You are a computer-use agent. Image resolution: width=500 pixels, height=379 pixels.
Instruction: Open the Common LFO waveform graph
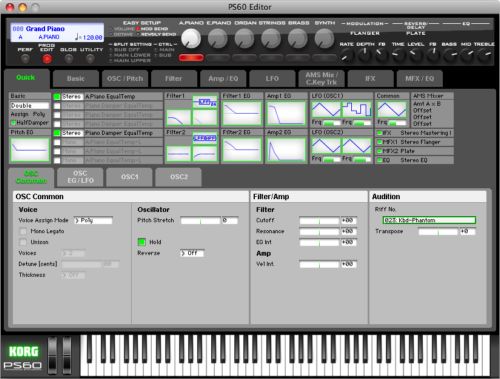392,110
